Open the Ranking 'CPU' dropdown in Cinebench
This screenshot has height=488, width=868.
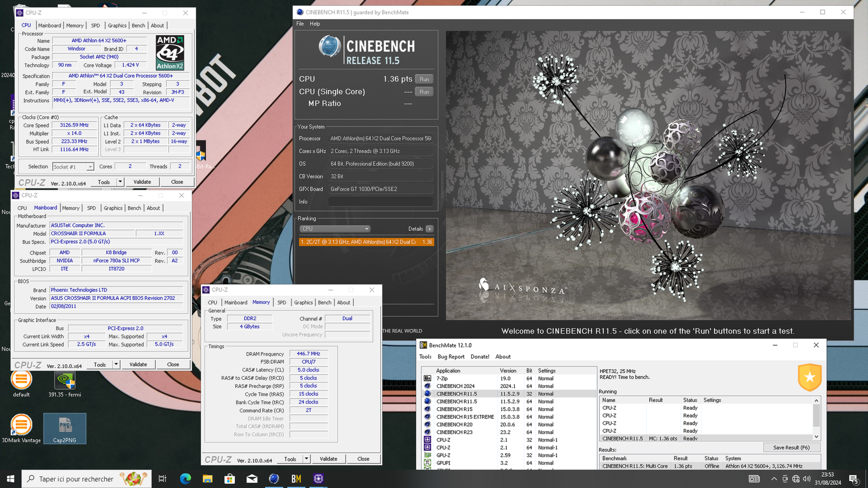pyautogui.click(x=335, y=229)
